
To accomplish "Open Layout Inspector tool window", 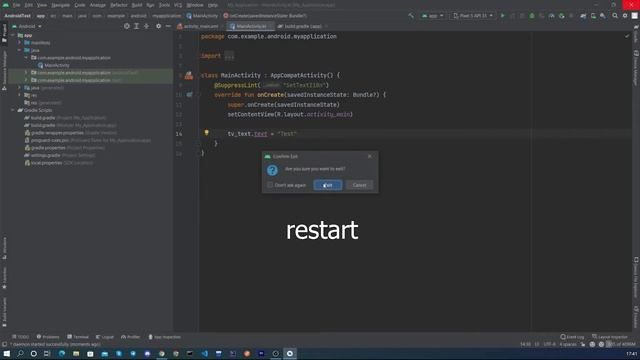I will [x=610, y=337].
